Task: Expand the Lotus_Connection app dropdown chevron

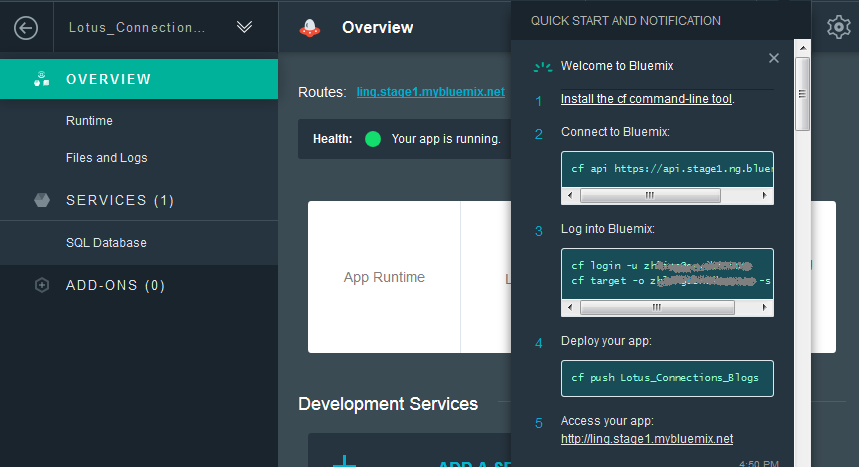Action: click(x=244, y=27)
